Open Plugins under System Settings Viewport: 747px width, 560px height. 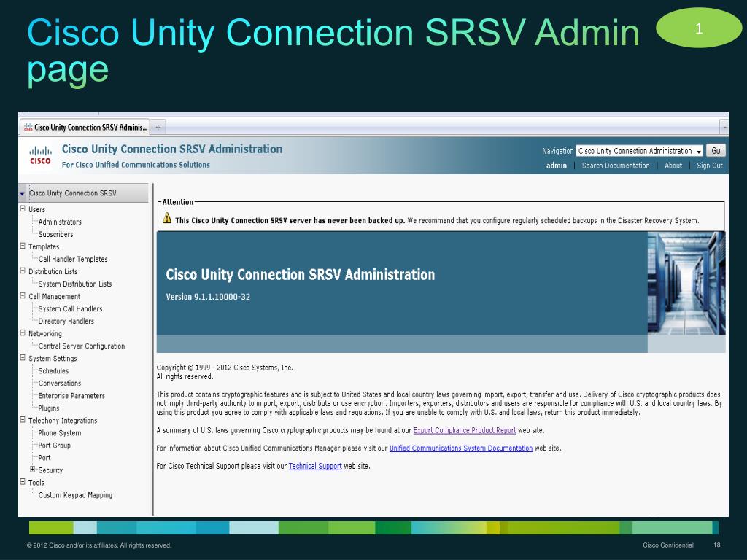[x=49, y=408]
